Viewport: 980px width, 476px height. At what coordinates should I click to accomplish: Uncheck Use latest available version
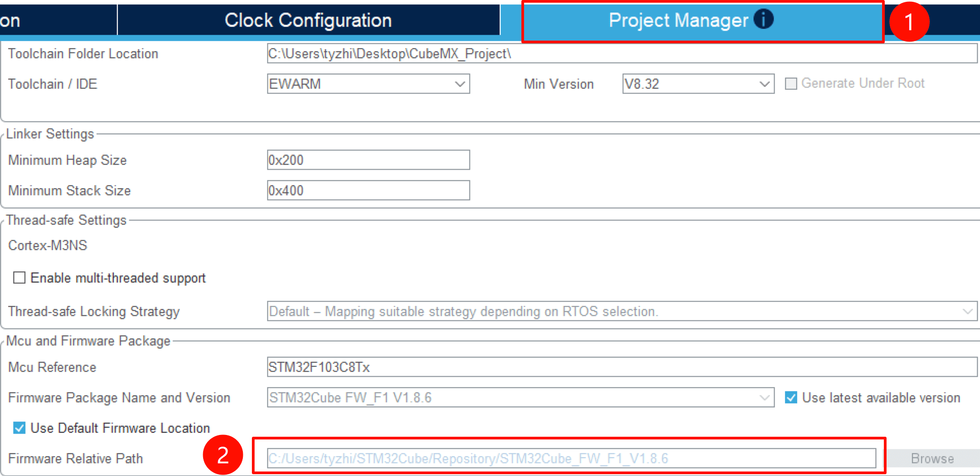point(791,397)
